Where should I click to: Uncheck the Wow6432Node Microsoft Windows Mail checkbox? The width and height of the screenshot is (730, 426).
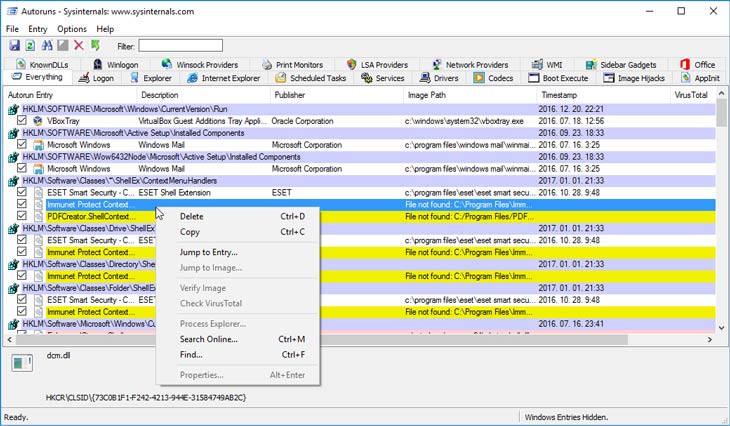(21, 168)
